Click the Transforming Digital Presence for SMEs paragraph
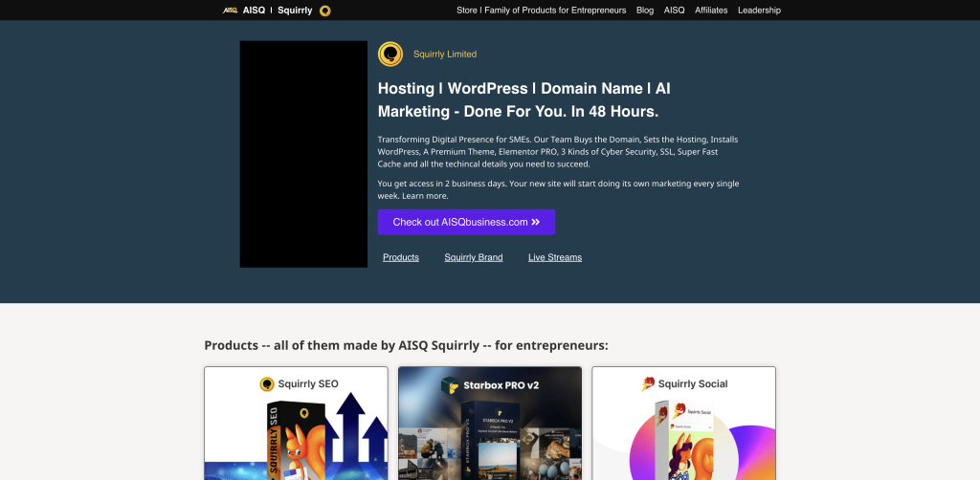Viewport: 980px width, 480px height. 558,152
